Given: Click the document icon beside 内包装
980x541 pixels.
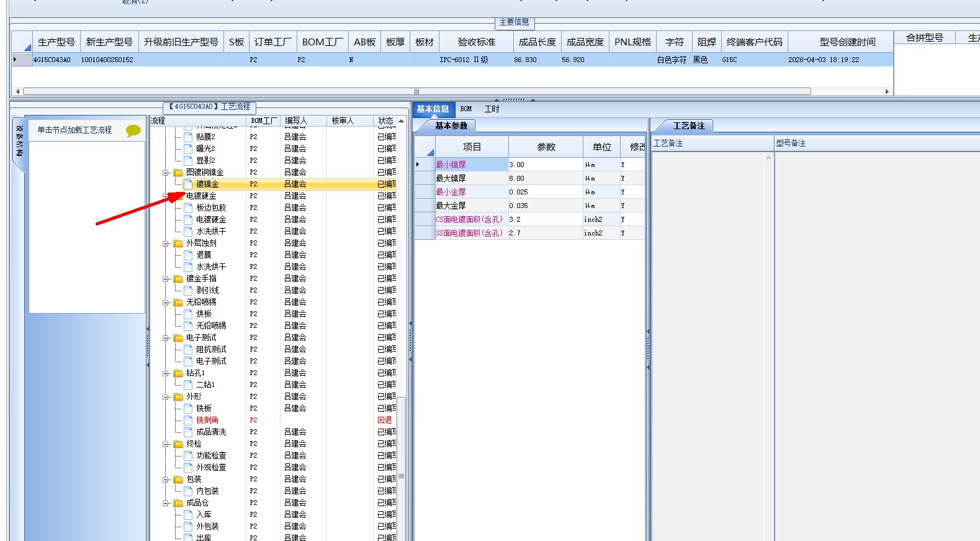Looking at the screenshot, I should pos(188,491).
